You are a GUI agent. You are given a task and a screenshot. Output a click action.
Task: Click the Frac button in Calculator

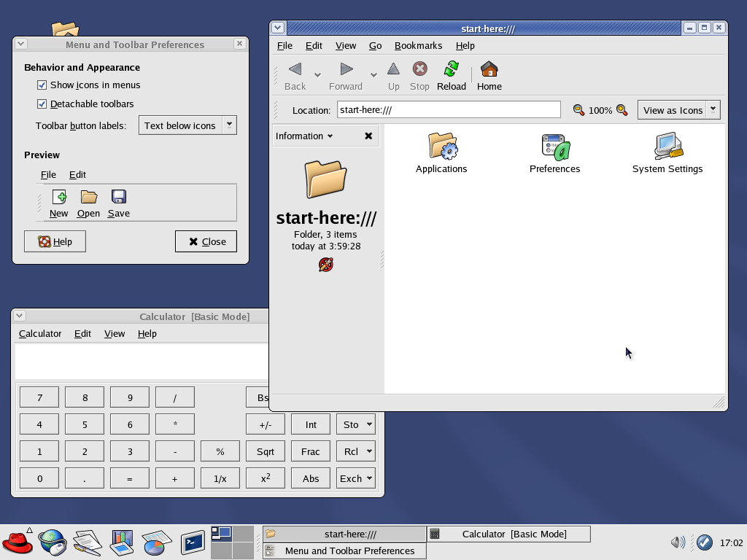(x=311, y=451)
